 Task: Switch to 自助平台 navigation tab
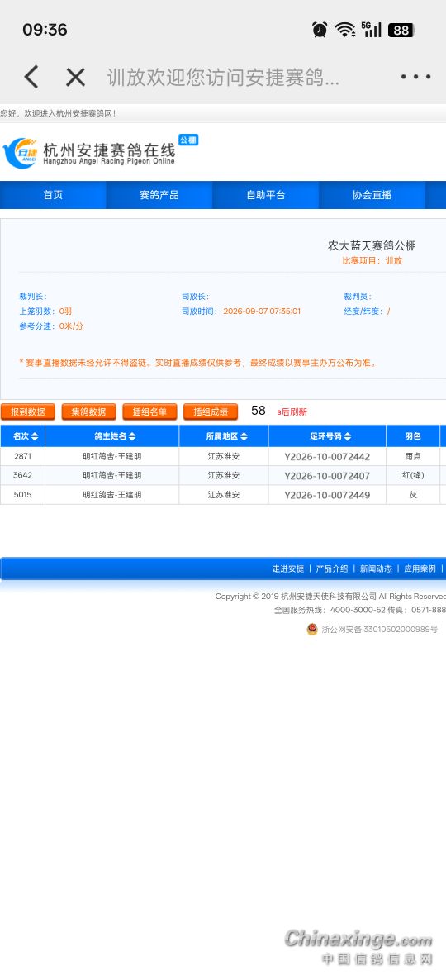(x=265, y=195)
